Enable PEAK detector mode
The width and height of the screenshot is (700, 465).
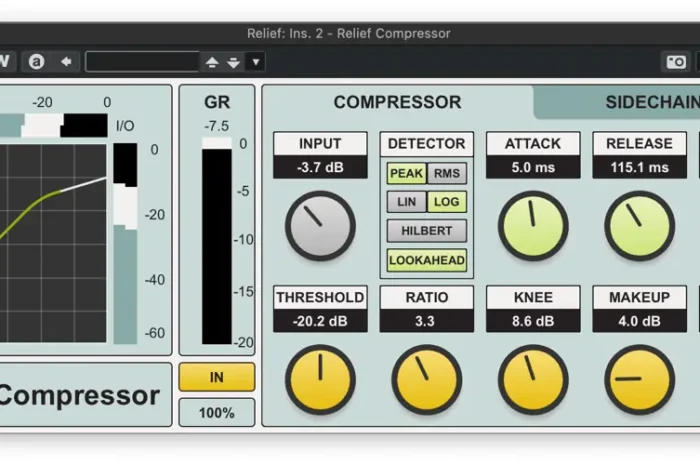pos(406,173)
